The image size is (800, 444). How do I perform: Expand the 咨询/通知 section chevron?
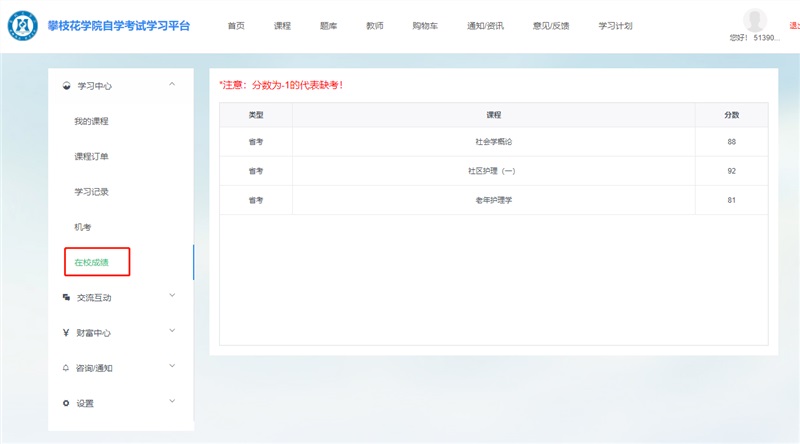[172, 365]
